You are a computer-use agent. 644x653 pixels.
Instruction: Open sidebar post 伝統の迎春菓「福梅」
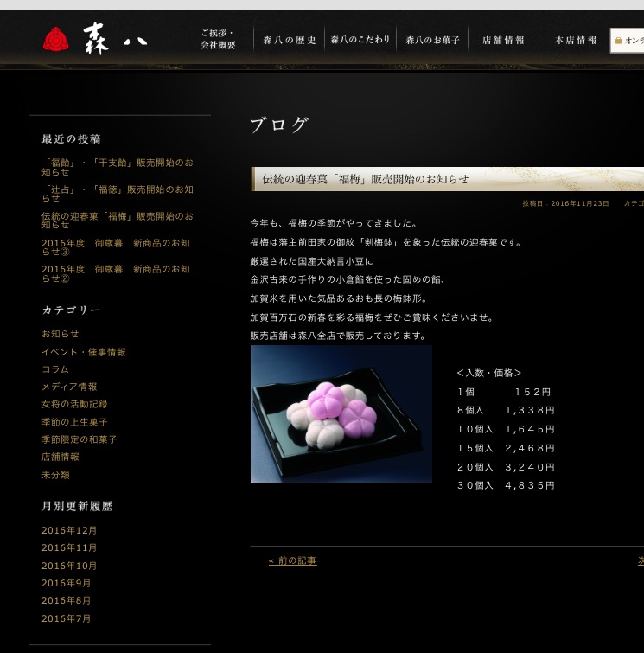[x=118, y=221]
